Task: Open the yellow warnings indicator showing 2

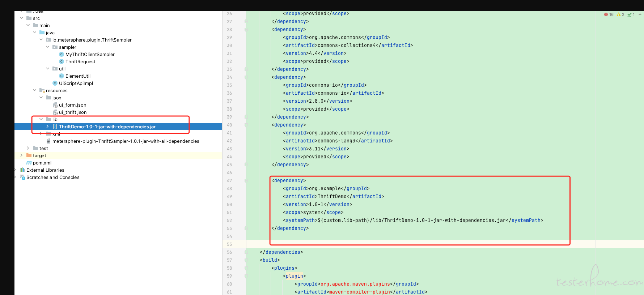Action: (x=620, y=14)
